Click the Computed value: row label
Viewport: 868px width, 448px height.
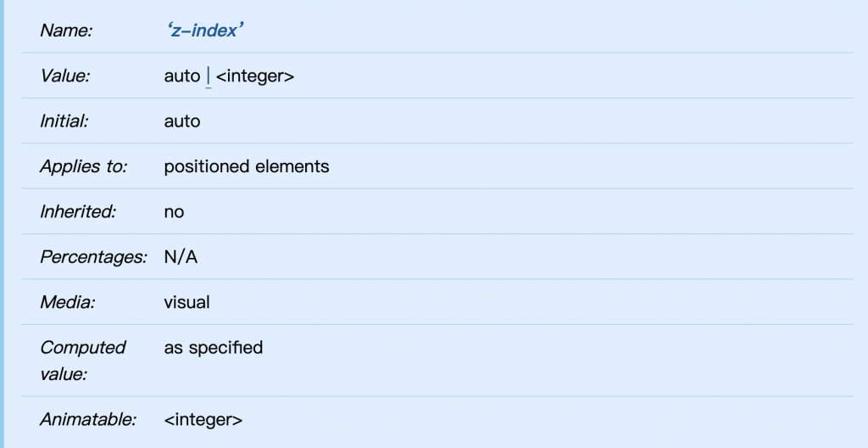click(82, 360)
